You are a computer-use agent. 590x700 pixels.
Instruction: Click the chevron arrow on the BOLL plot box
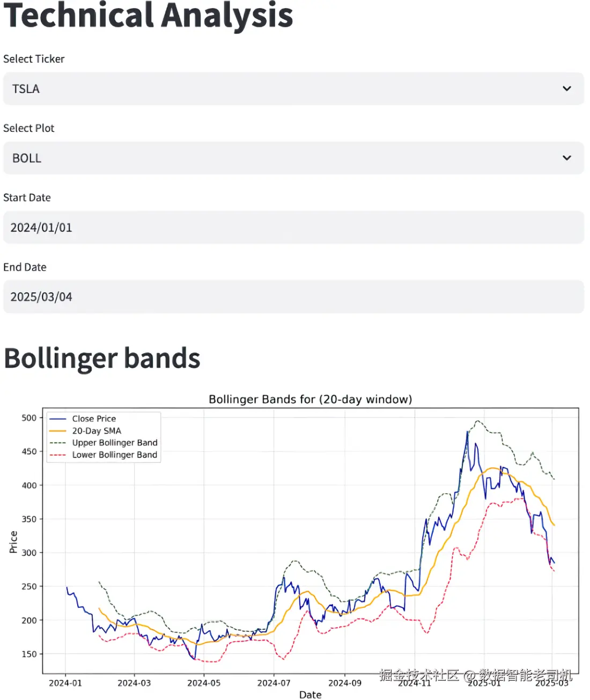566,158
